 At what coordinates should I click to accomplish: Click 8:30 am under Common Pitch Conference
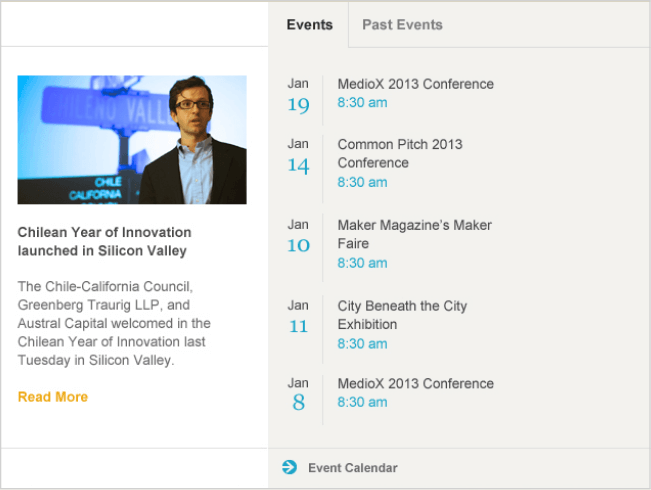pos(362,183)
